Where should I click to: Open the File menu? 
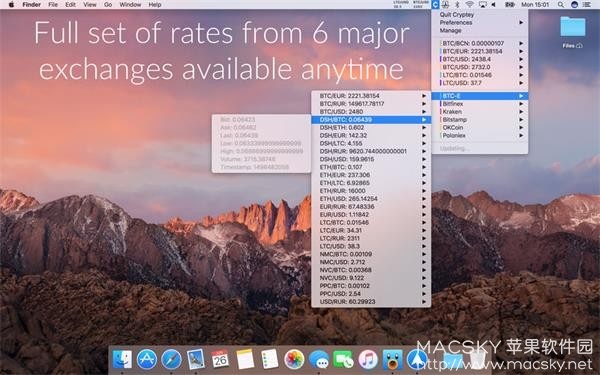click(53, 5)
